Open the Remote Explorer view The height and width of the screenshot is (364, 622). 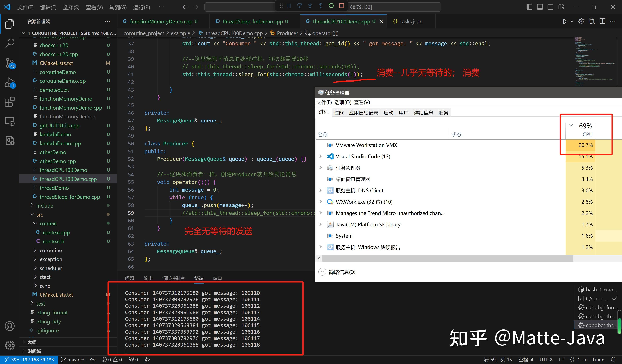tap(10, 121)
